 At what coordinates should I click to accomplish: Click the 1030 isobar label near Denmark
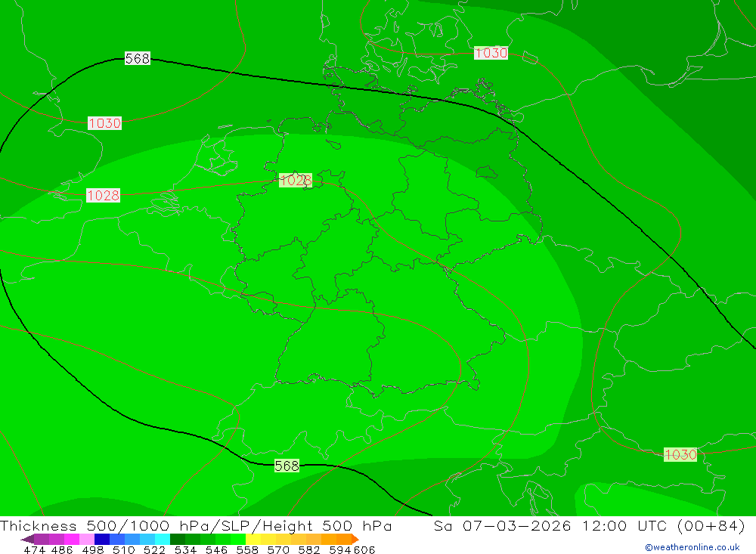(x=491, y=53)
